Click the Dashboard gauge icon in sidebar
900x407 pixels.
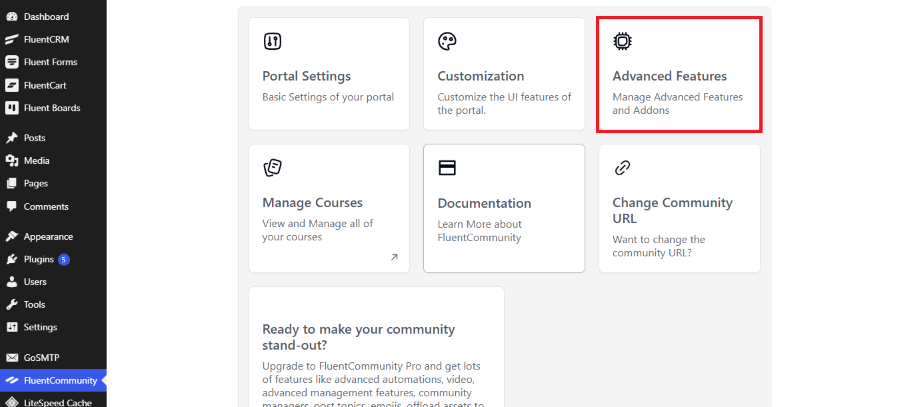pos(11,17)
